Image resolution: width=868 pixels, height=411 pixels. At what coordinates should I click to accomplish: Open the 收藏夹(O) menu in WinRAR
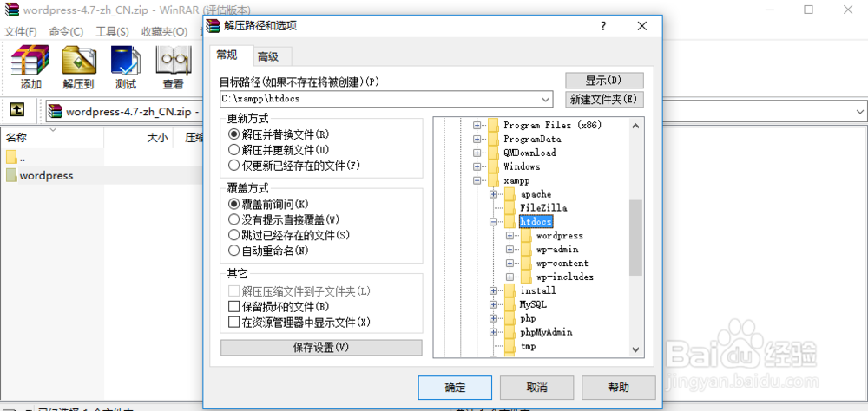pos(164,31)
